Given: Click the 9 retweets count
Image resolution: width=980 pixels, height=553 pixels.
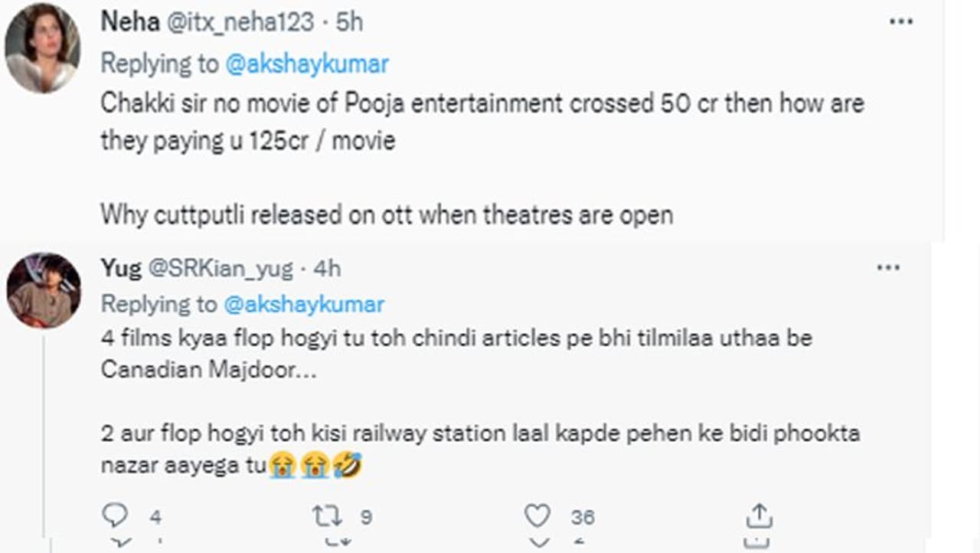Looking at the screenshot, I should click(366, 517).
